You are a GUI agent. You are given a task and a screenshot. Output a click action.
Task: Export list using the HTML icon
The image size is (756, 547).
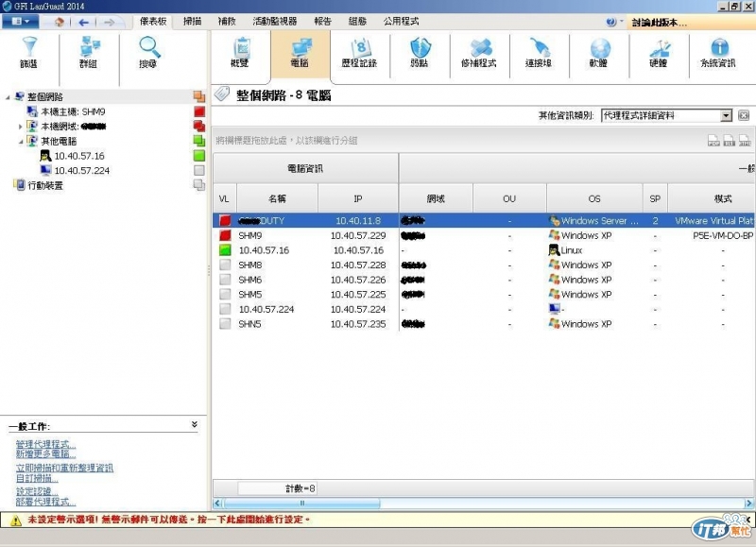(745, 140)
